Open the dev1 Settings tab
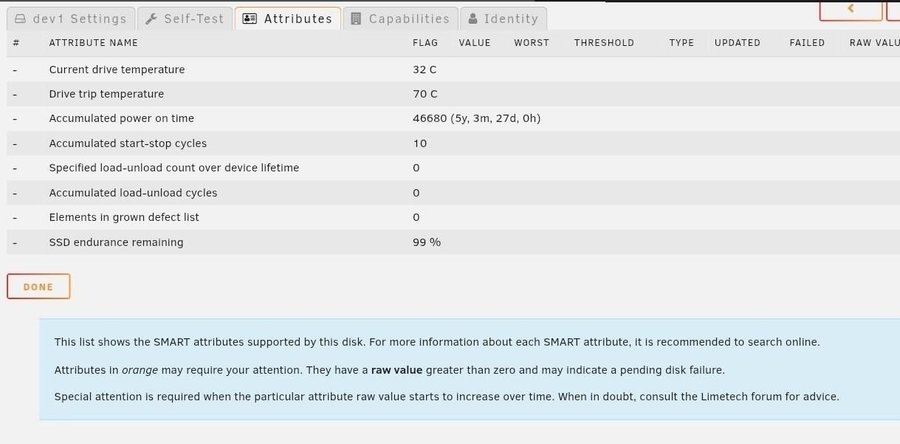900x444 pixels. pos(71,19)
